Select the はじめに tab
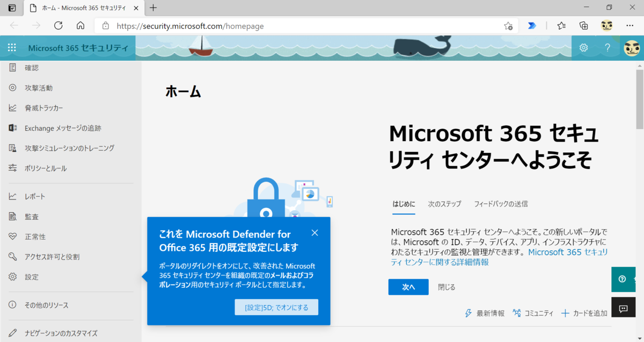The height and width of the screenshot is (342, 644). [404, 204]
